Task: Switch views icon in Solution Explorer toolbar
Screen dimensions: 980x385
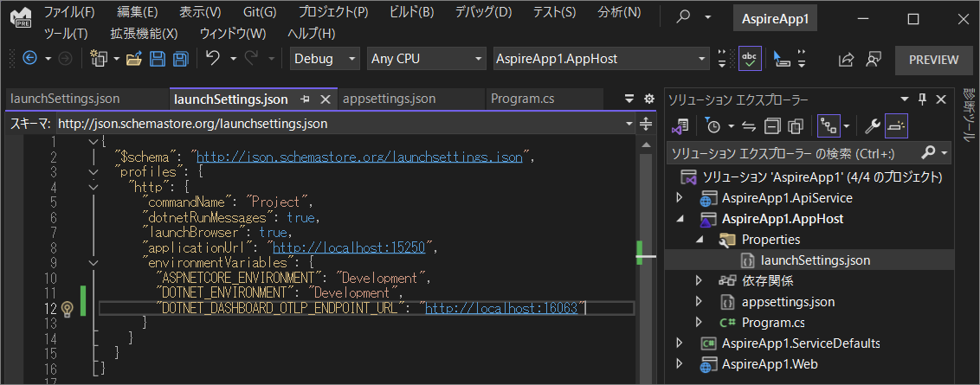Action: click(x=680, y=125)
